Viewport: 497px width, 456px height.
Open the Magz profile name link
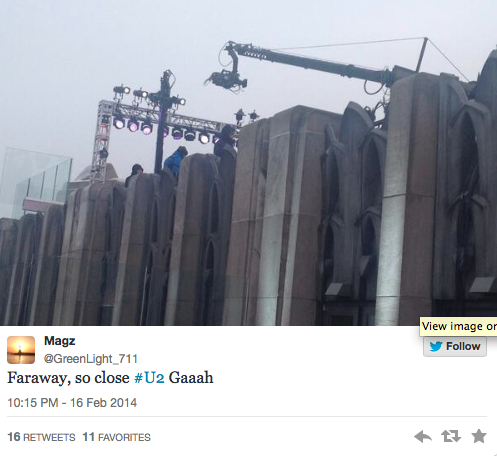(60, 341)
